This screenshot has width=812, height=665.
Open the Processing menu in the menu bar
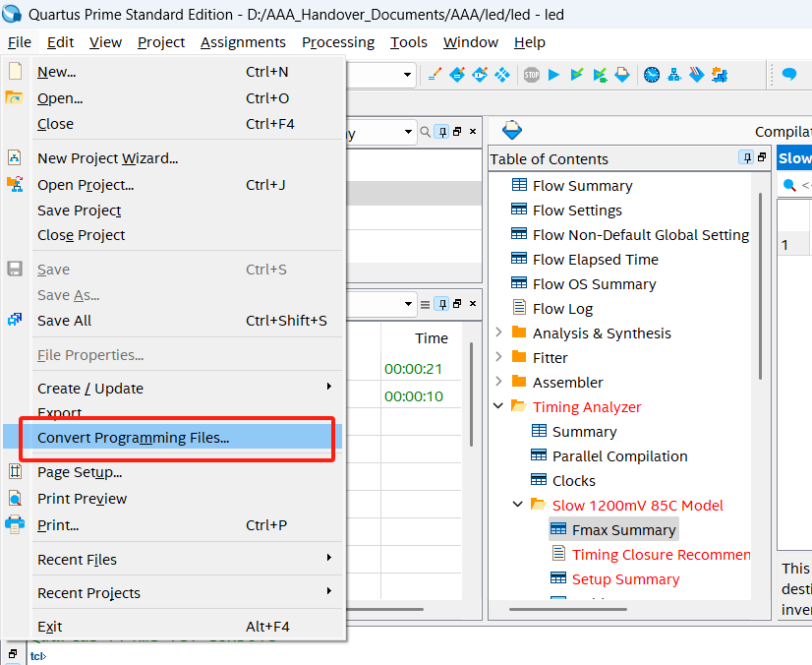tap(338, 42)
